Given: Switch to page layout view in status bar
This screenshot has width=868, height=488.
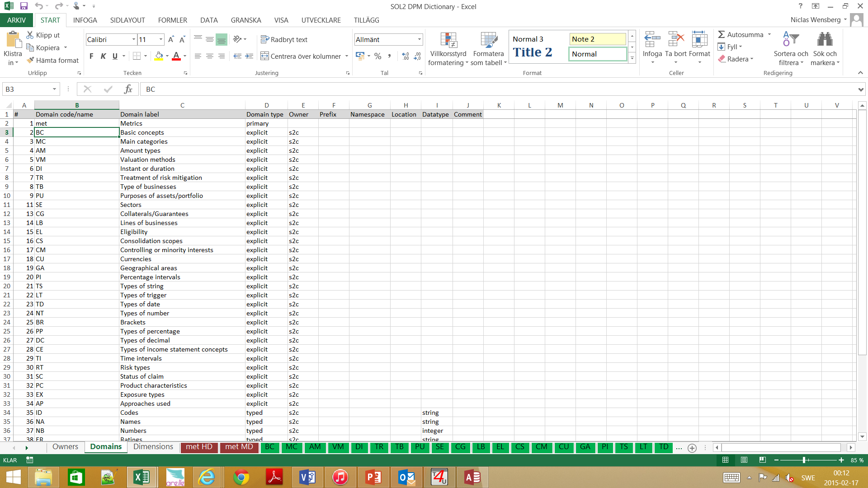Looking at the screenshot, I should (744, 460).
